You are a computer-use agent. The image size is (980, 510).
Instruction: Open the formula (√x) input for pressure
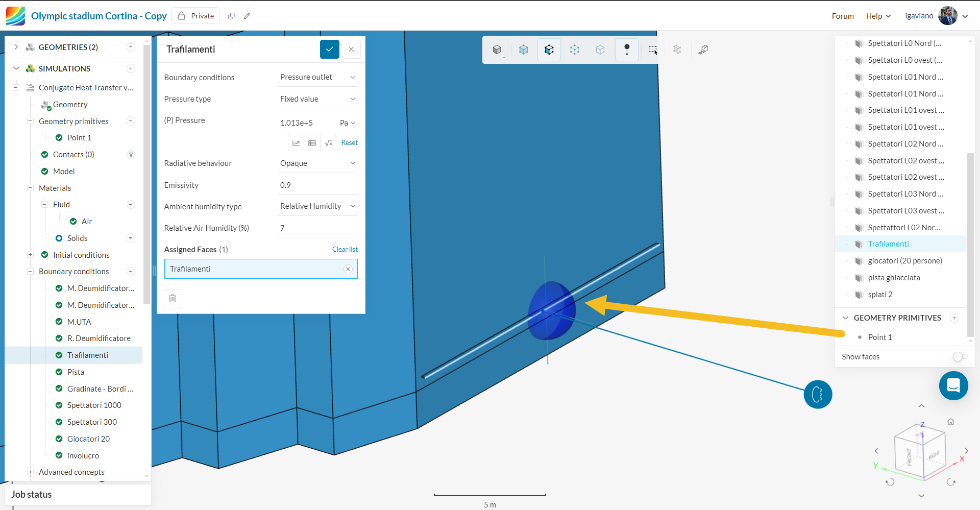328,143
